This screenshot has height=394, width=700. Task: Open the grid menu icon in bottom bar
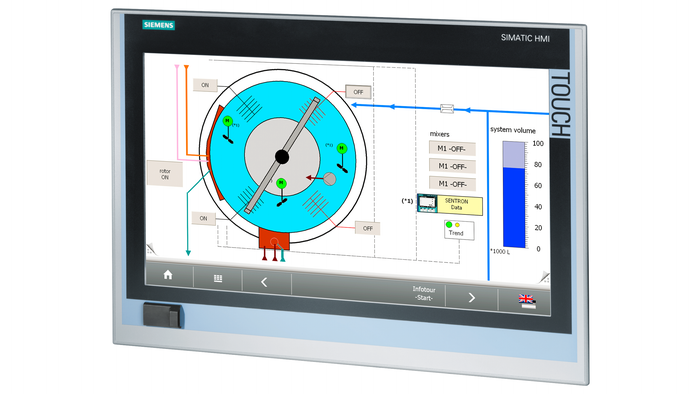[218, 278]
